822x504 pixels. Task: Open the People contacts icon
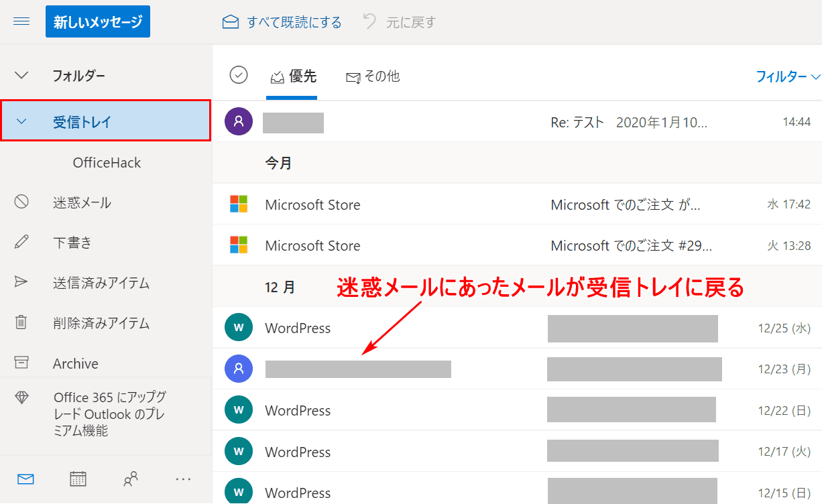tap(131, 479)
